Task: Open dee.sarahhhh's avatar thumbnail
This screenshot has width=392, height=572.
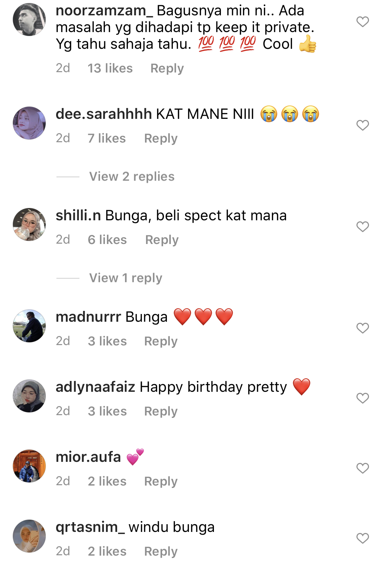Action: [x=29, y=123]
